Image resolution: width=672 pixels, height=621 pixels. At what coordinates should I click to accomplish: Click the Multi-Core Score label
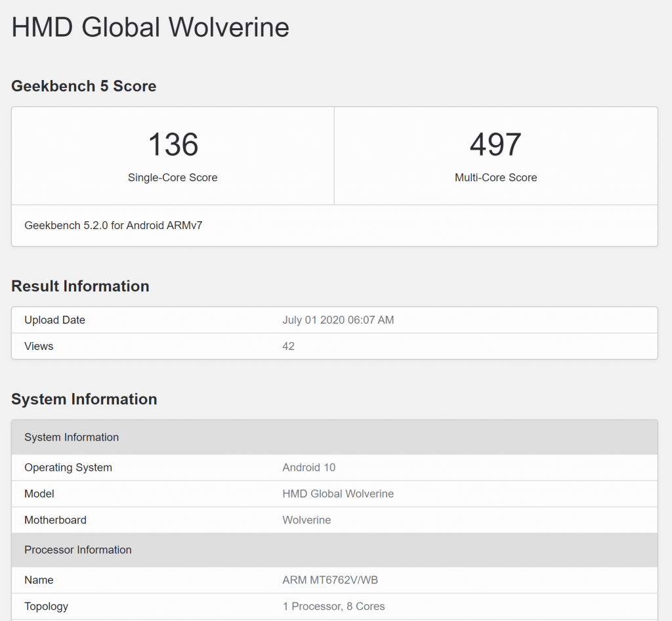pyautogui.click(x=496, y=177)
